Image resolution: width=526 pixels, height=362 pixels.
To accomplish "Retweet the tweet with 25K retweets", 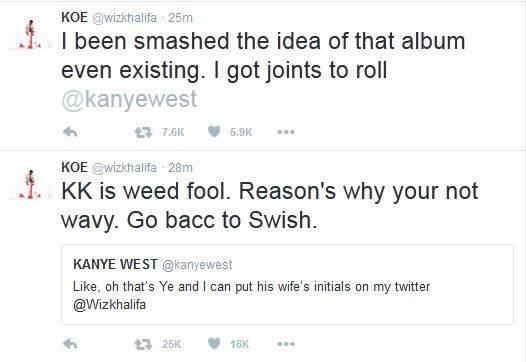I will [143, 344].
